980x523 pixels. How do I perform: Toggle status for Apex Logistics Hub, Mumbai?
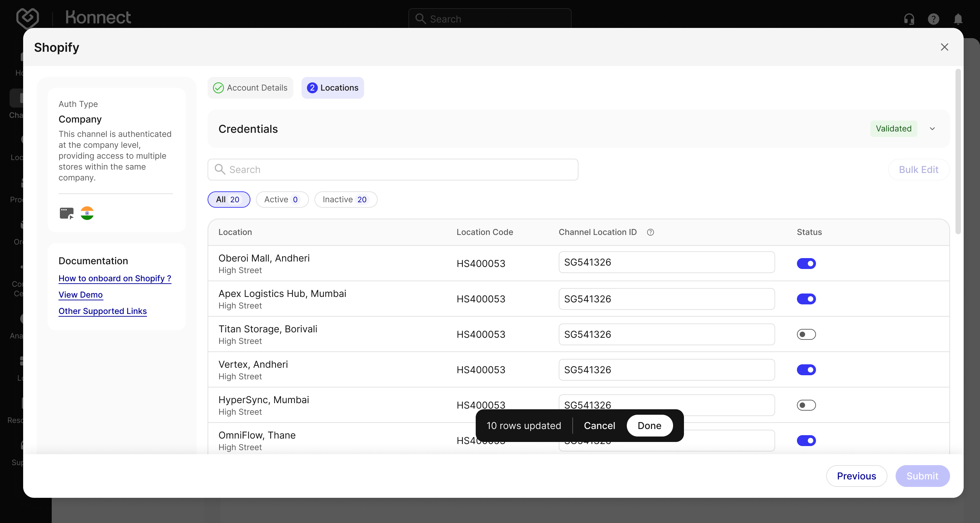806,299
